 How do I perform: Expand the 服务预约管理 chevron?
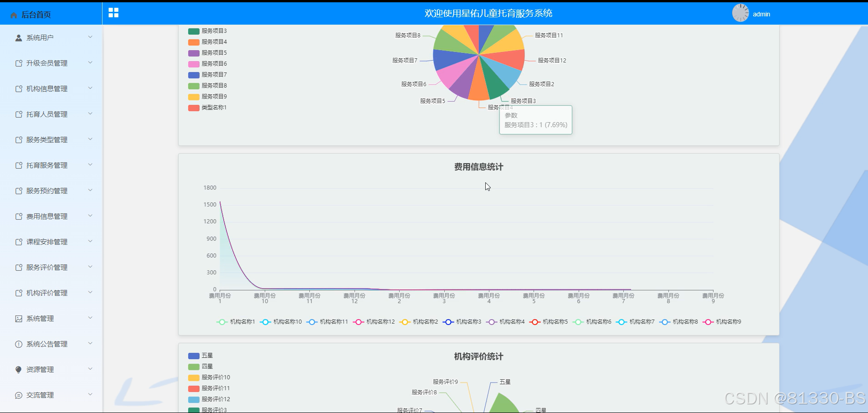[x=90, y=190]
